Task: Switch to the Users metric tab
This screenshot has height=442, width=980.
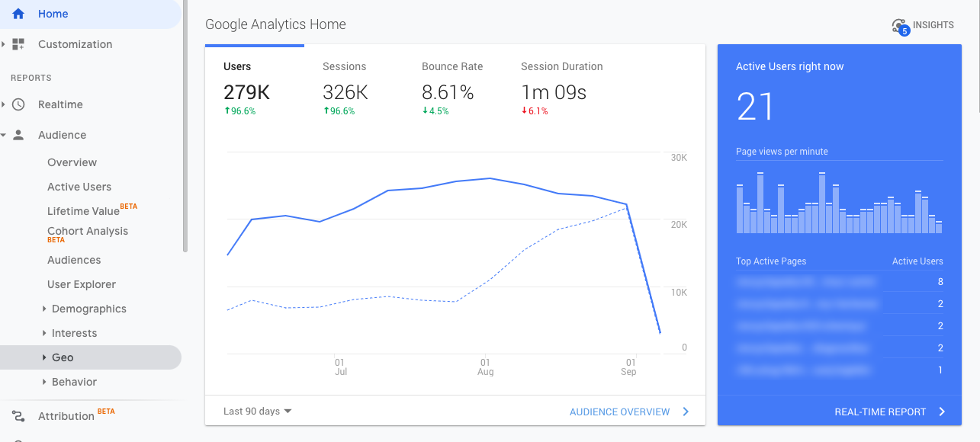Action: coord(255,89)
